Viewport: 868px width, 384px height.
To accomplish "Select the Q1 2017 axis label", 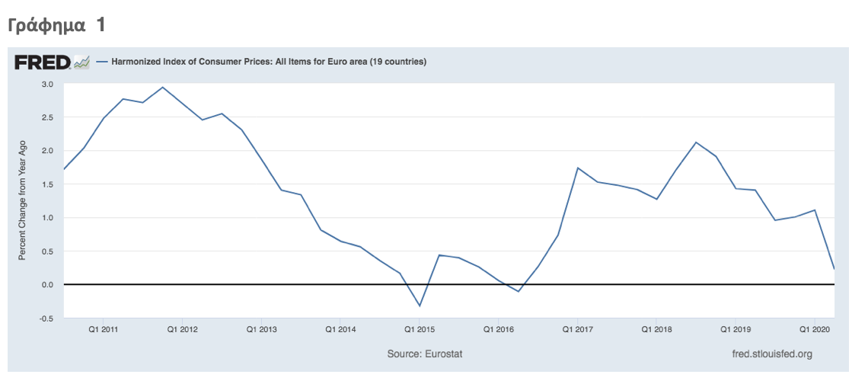I will pos(577,330).
